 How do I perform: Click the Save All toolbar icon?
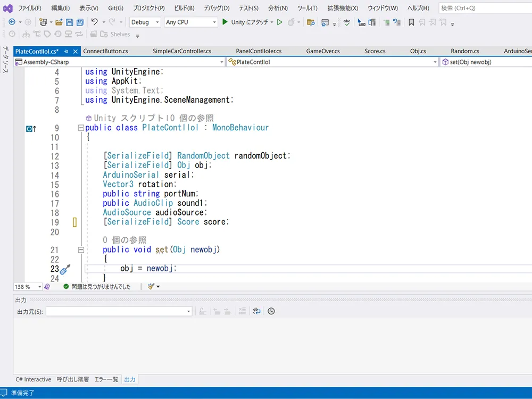(80, 22)
